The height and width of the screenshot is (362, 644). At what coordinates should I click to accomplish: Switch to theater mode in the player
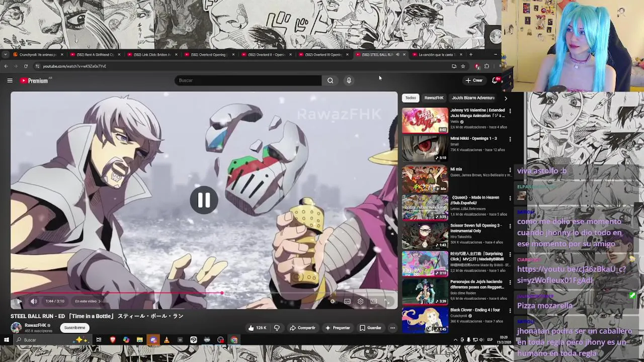pos(374,301)
